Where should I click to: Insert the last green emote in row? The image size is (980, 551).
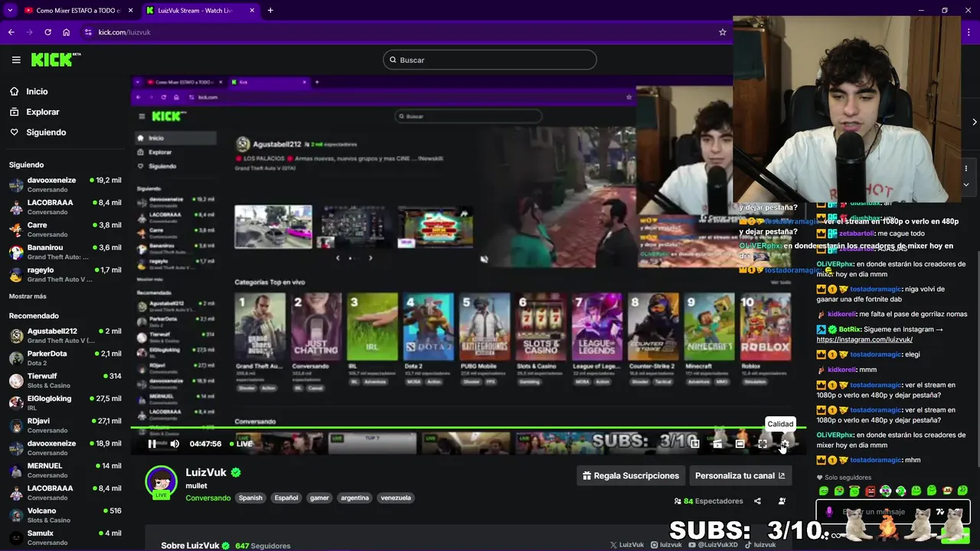tap(962, 491)
